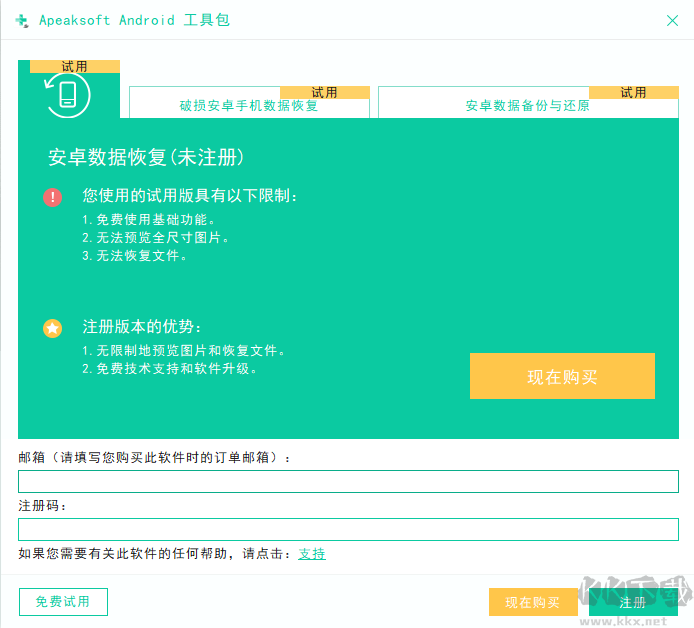Click the 试用 badge on the phone icon tab
This screenshot has width=694, height=628.
[75, 66]
